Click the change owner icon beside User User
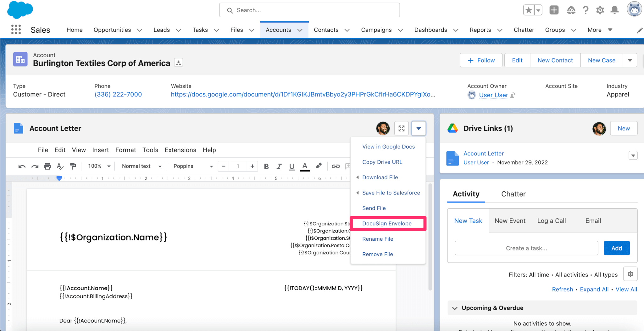This screenshot has height=331, width=644. coord(513,95)
